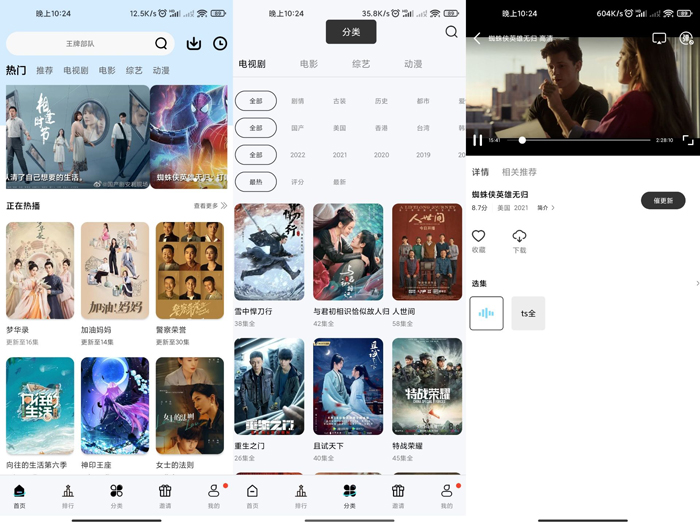The height and width of the screenshot is (525, 700).
Task: Open 我的 profile icon on home screen
Action: pos(213,491)
